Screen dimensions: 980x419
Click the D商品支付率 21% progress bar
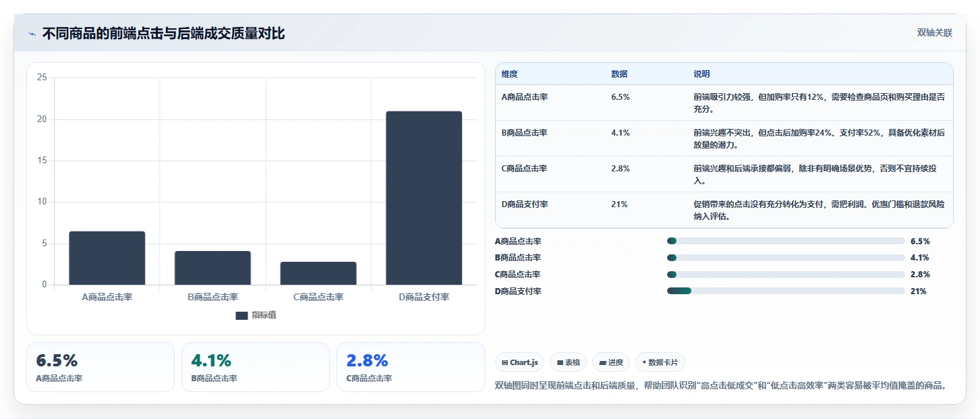[786, 291]
